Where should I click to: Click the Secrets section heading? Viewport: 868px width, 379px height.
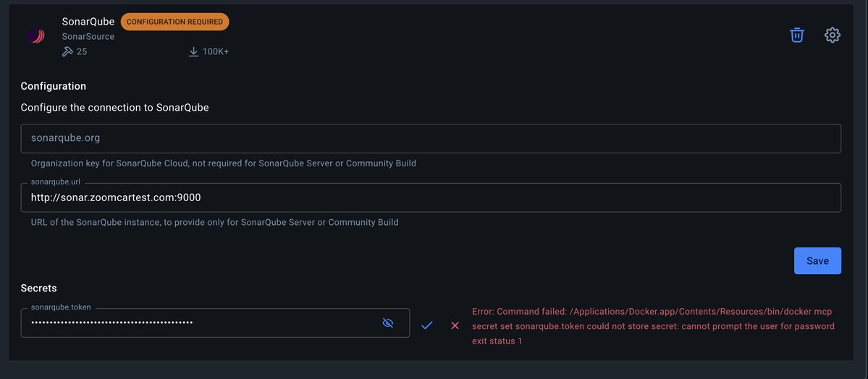tap(39, 289)
